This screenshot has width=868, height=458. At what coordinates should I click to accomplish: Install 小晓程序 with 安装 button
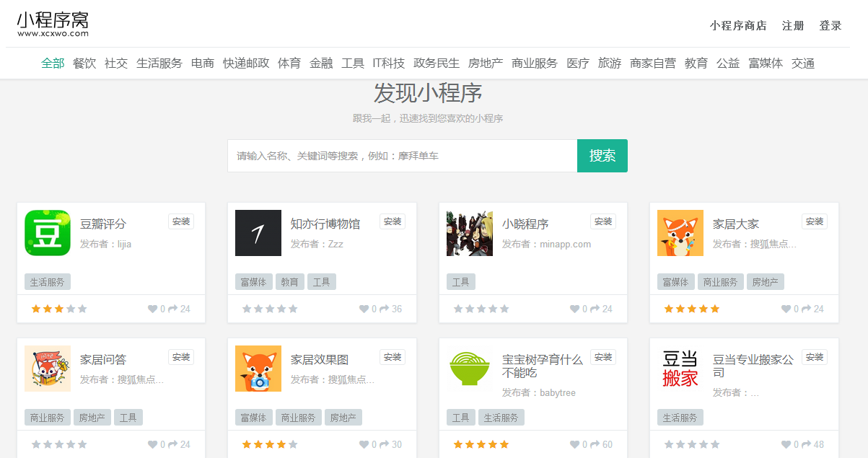(x=603, y=221)
